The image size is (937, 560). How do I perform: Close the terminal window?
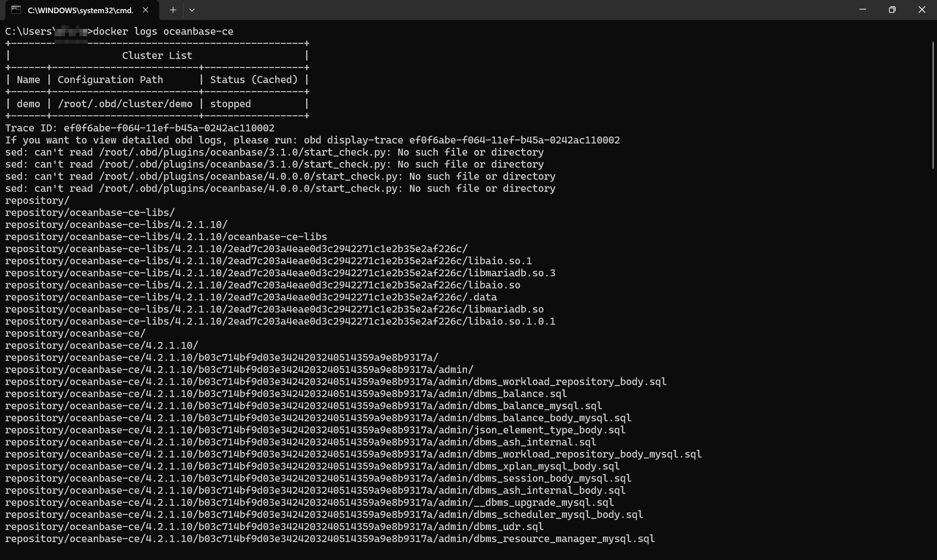click(922, 10)
